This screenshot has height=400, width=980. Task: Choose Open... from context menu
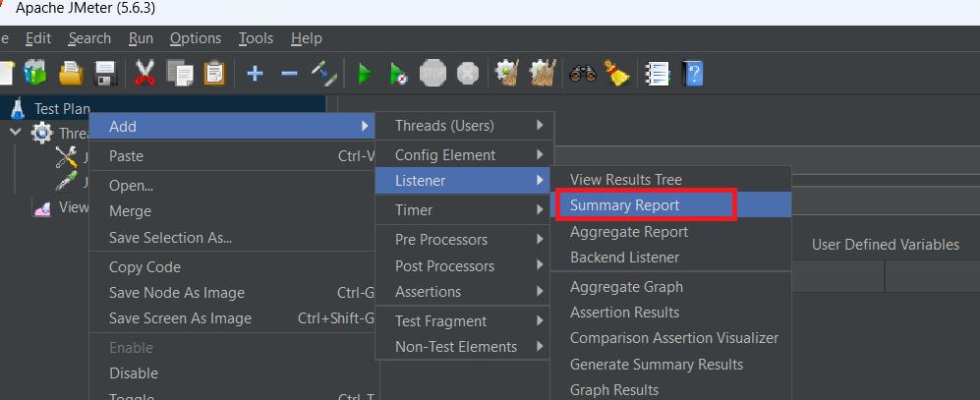[x=232, y=186]
